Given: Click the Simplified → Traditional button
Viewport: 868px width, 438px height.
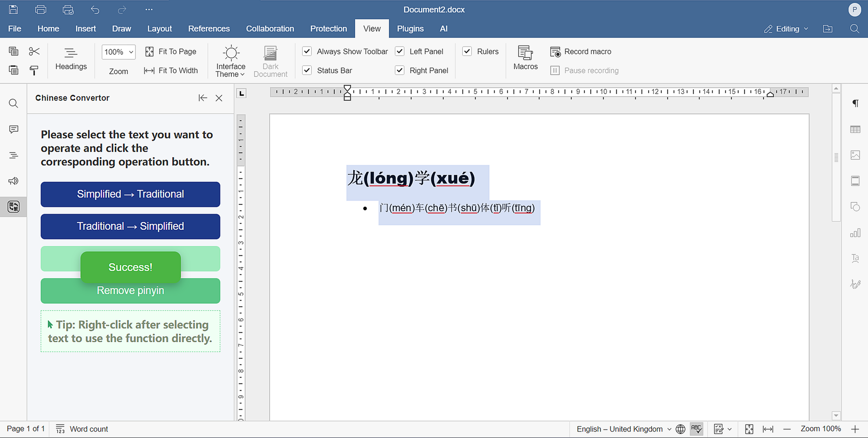Looking at the screenshot, I should click(130, 194).
